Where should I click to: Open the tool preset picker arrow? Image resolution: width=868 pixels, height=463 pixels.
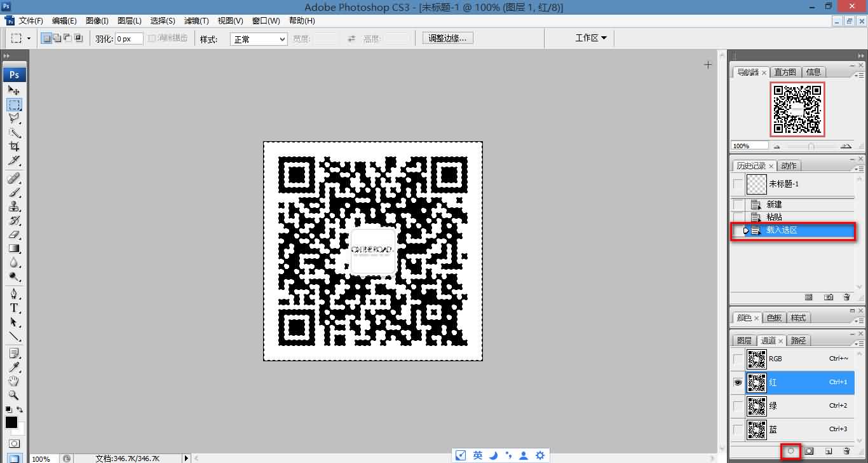point(29,38)
